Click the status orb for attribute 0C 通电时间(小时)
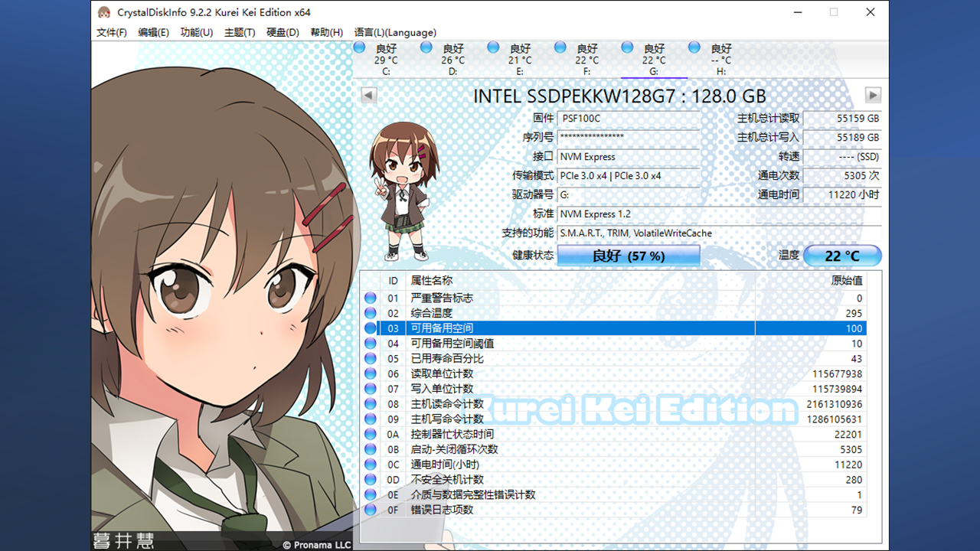The image size is (980, 551). pos(371,465)
